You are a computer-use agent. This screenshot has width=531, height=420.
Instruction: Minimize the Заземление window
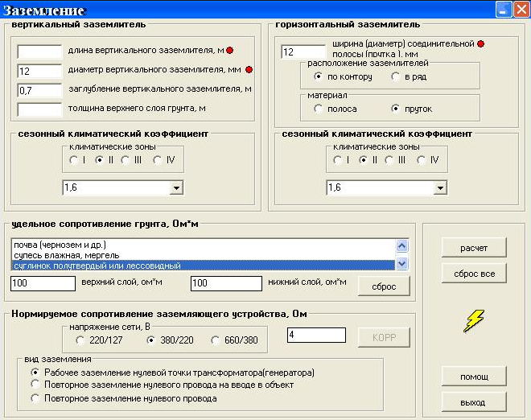click(504, 10)
